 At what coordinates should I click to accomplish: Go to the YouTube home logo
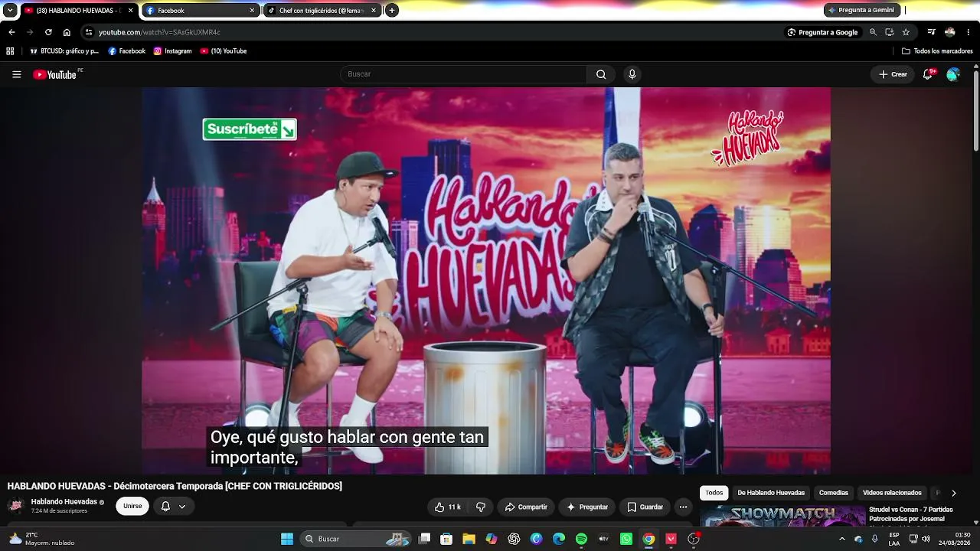click(54, 74)
